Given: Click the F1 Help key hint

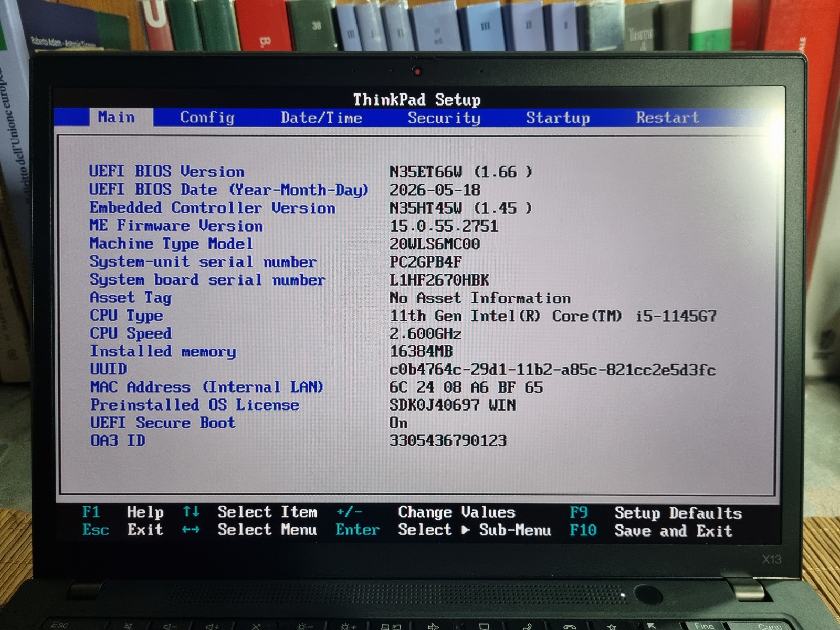Looking at the screenshot, I should point(123,512).
